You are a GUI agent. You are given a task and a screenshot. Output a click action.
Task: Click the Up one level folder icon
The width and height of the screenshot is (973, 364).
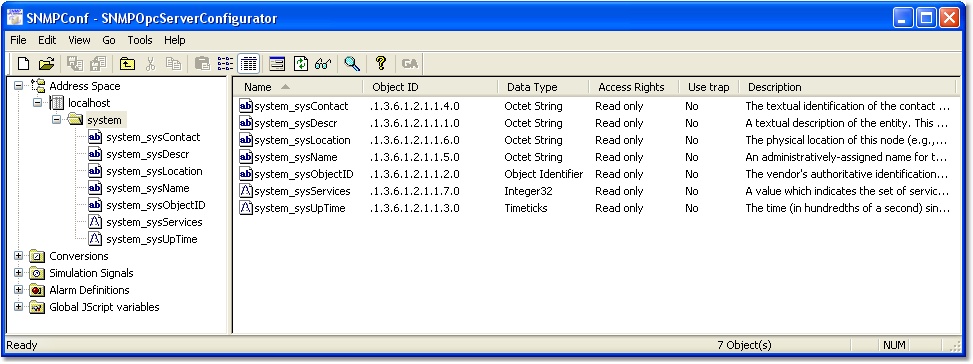127,63
